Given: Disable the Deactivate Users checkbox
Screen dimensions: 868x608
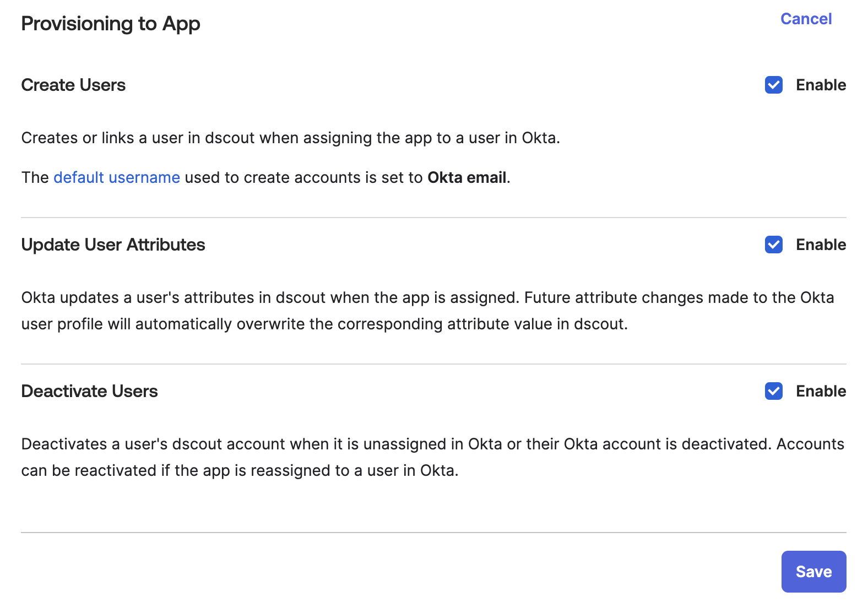Looking at the screenshot, I should click(x=773, y=391).
